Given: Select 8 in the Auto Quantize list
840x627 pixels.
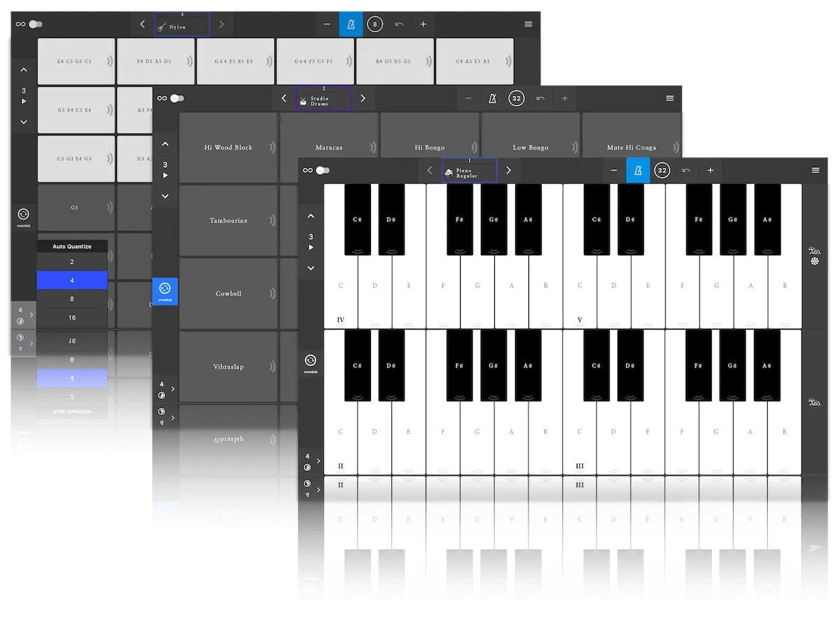Looking at the screenshot, I should (x=72, y=299).
